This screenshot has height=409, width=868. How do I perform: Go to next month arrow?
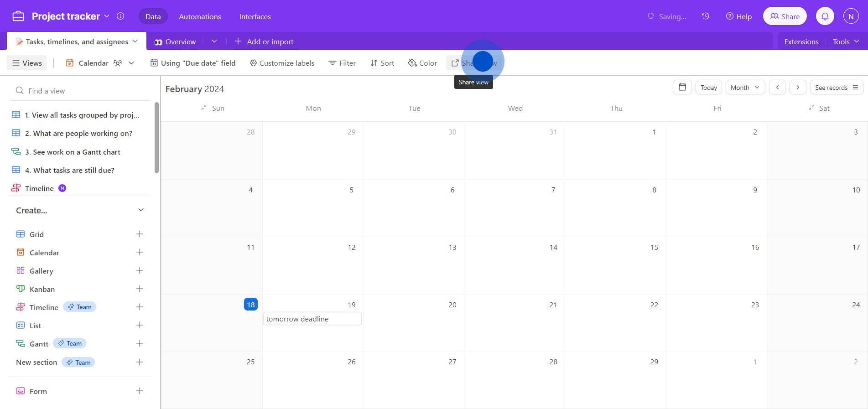coord(797,87)
